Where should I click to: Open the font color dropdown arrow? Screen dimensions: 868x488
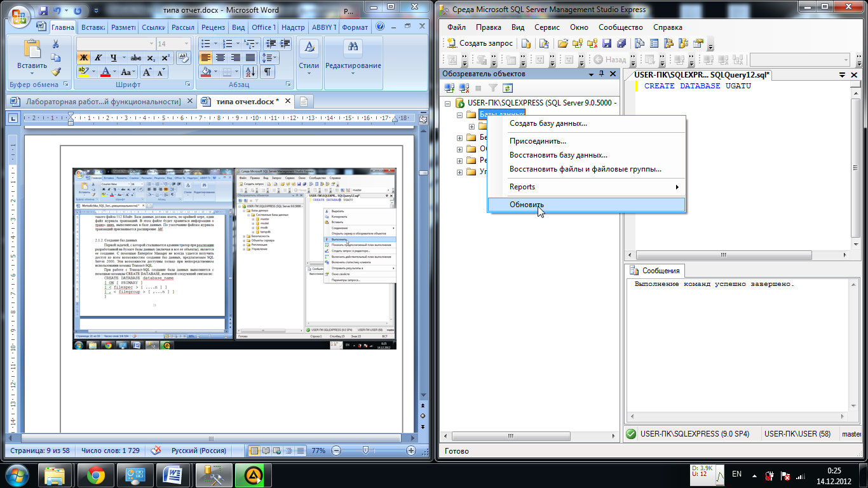tap(116, 72)
